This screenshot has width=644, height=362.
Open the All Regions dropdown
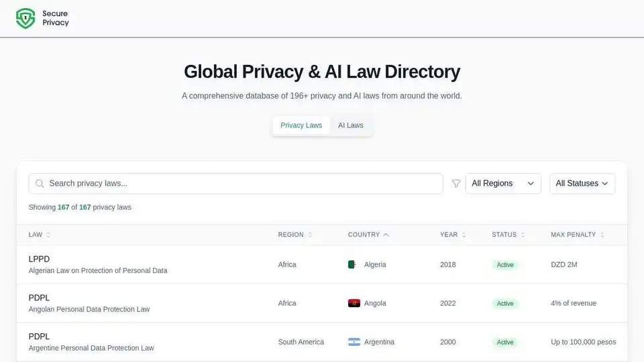pyautogui.click(x=503, y=184)
